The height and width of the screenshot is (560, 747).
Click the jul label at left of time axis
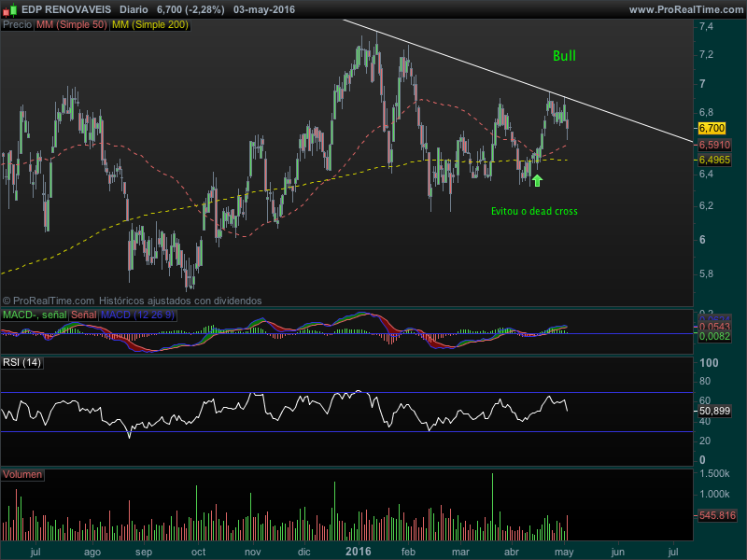click(35, 552)
